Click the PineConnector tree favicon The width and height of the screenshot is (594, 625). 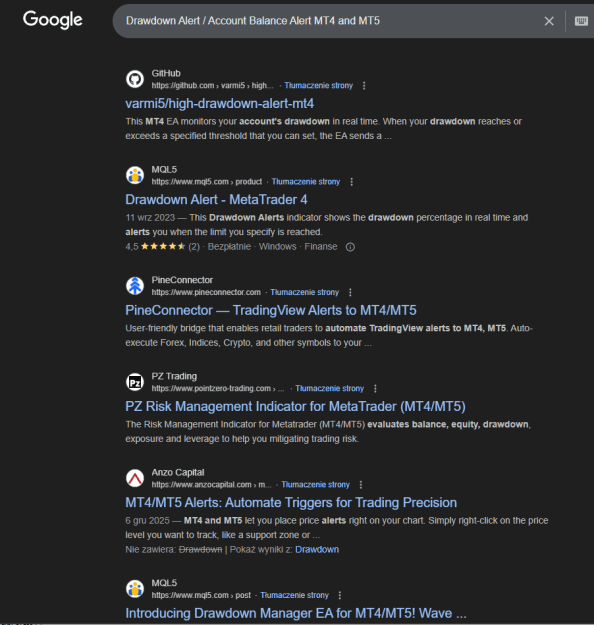click(135, 285)
